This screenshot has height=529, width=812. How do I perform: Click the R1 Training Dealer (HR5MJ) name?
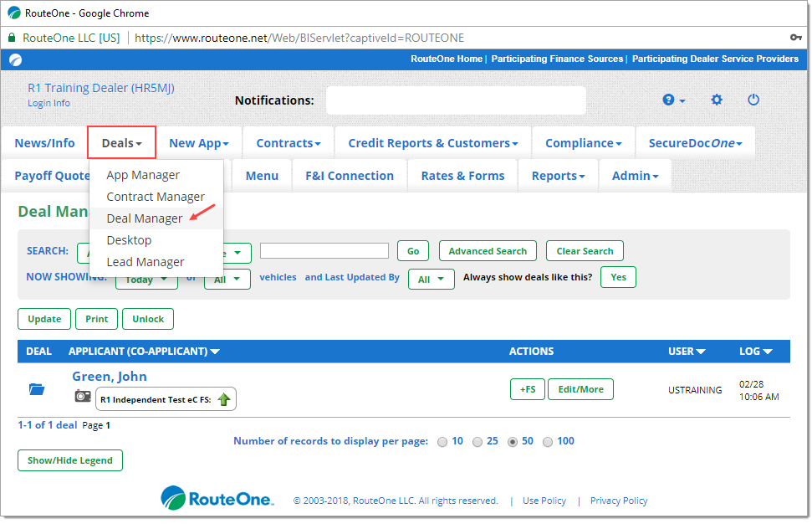coord(101,88)
